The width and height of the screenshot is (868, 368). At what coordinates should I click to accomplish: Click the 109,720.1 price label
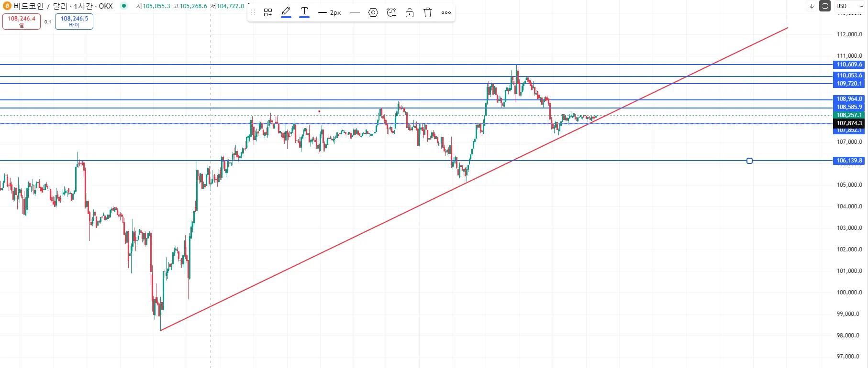coord(849,84)
